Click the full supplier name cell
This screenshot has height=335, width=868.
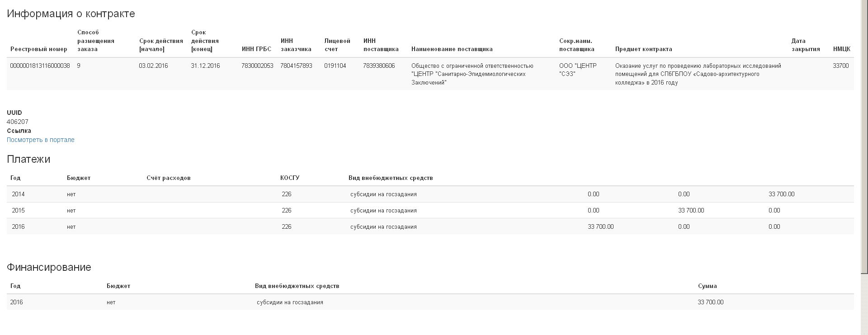coord(472,74)
